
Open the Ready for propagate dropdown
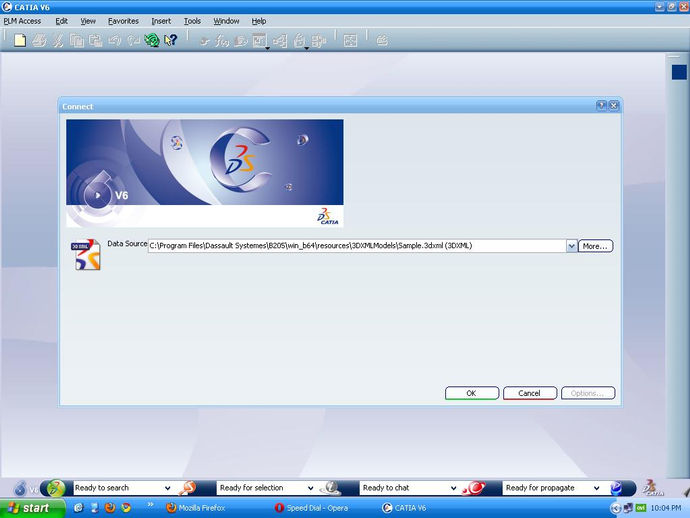pyautogui.click(x=596, y=488)
